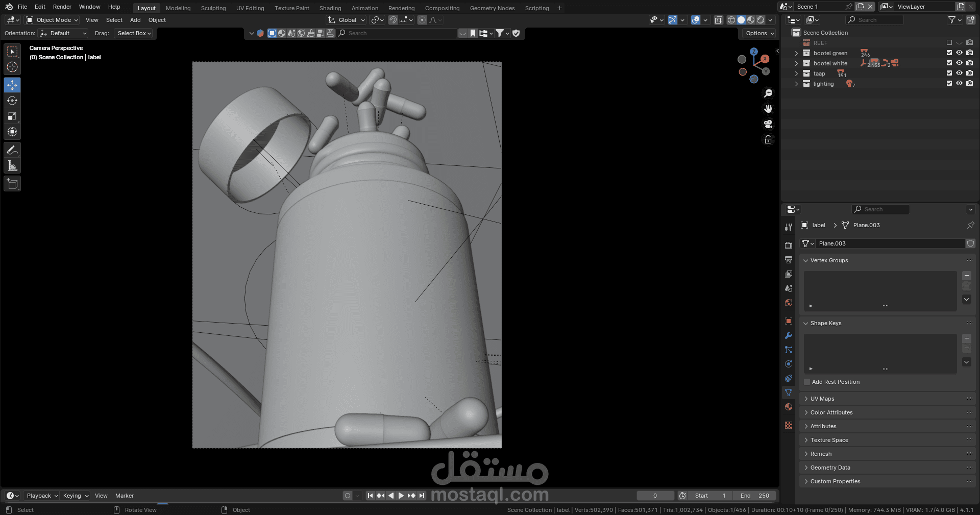Uncheck the taap collection checkbox
The width and height of the screenshot is (980, 515).
click(949, 73)
